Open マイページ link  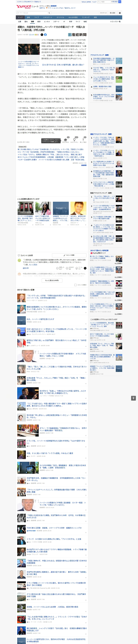click(103, 13)
